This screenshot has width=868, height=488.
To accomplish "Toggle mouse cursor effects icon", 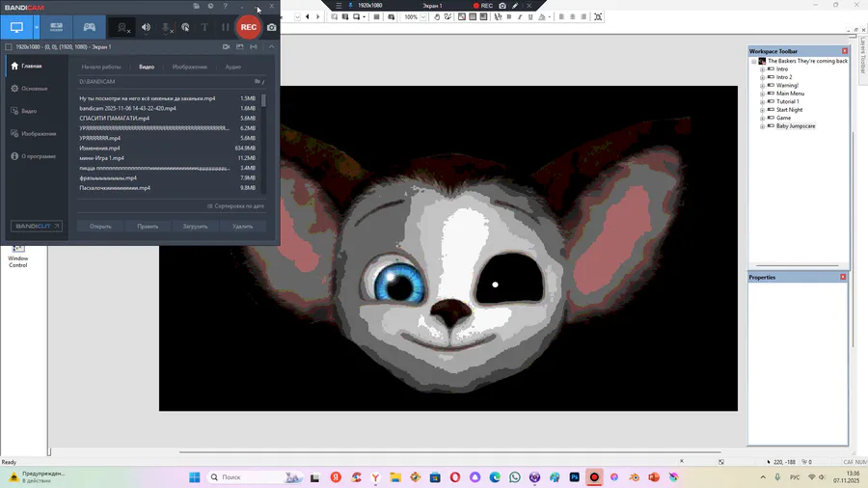I will 185,27.
